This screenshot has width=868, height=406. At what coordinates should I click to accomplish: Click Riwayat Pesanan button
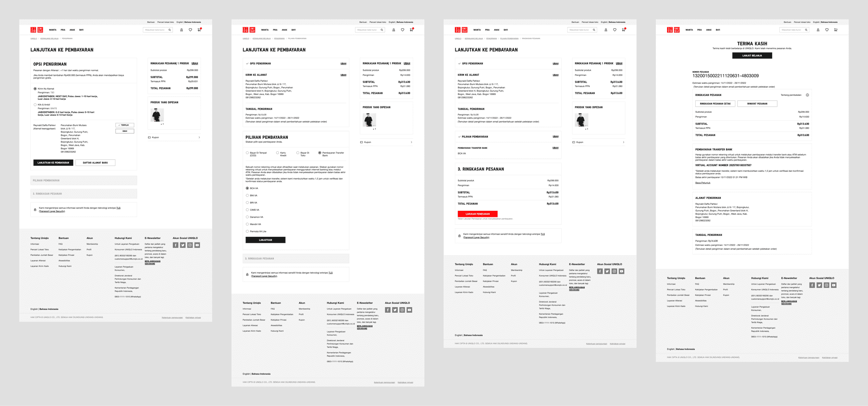coord(757,104)
